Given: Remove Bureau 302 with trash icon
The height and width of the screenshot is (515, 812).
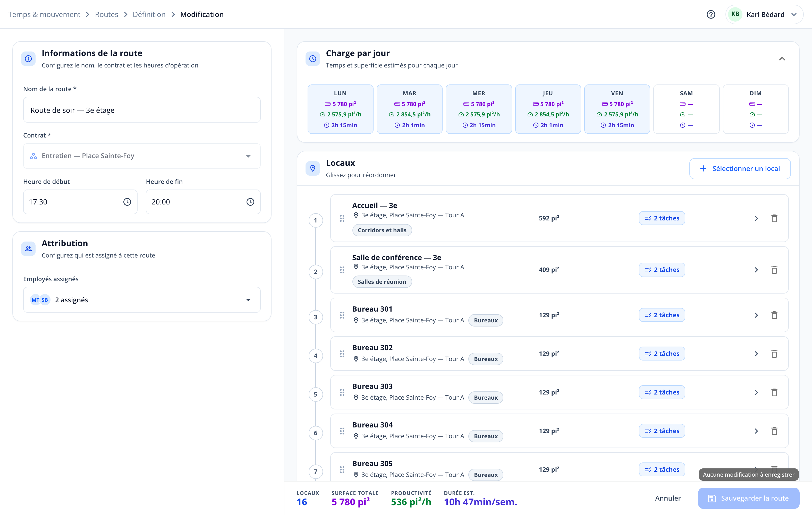Looking at the screenshot, I should 774,354.
